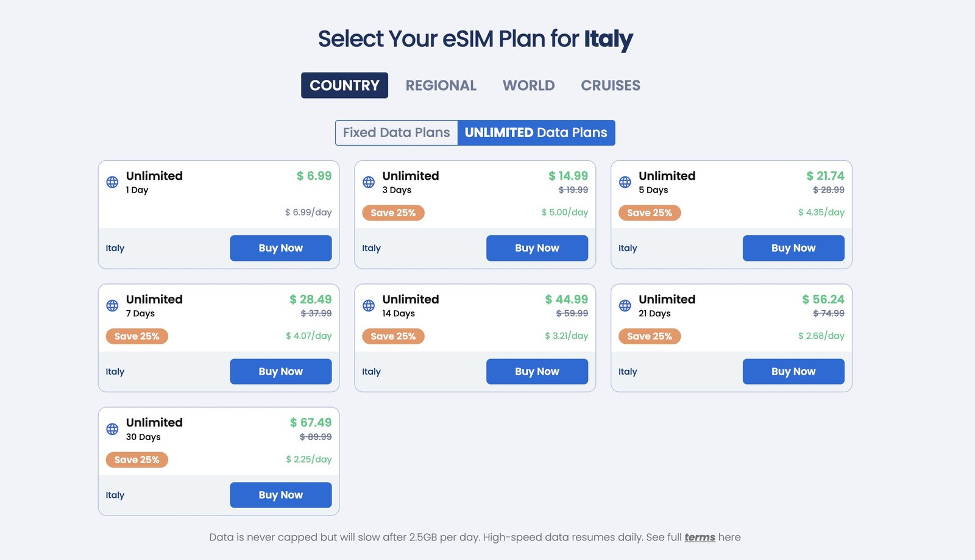This screenshot has height=560, width=975.
Task: Open the WORLD tab
Action: point(528,85)
